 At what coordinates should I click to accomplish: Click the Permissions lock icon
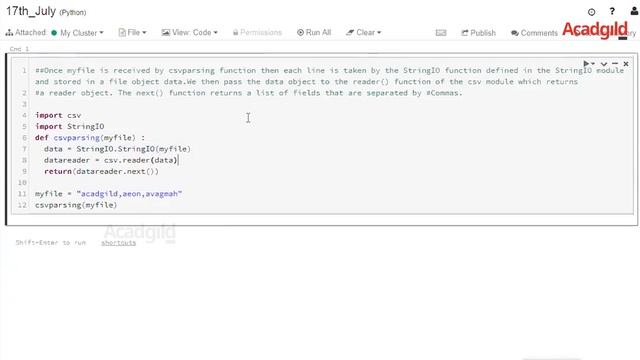pos(236,32)
